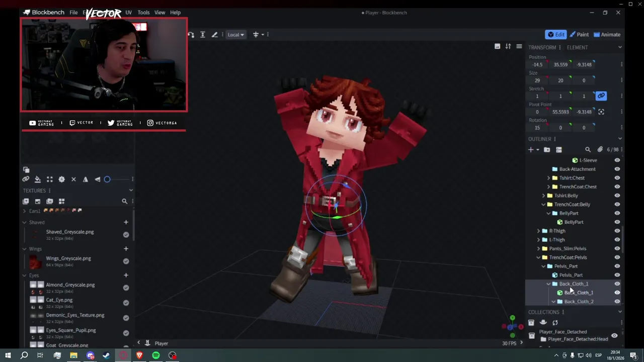Screen dimensions: 644x362
Task: Collapse the Transform panel using its chevron
Action: point(620,47)
